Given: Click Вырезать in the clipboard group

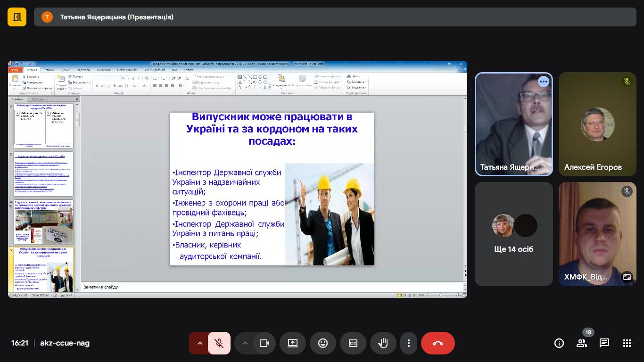Looking at the screenshot, I should (x=31, y=77).
